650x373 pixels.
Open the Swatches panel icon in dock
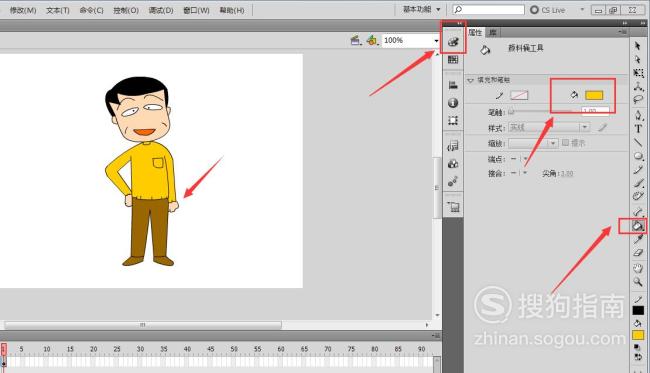click(x=453, y=60)
